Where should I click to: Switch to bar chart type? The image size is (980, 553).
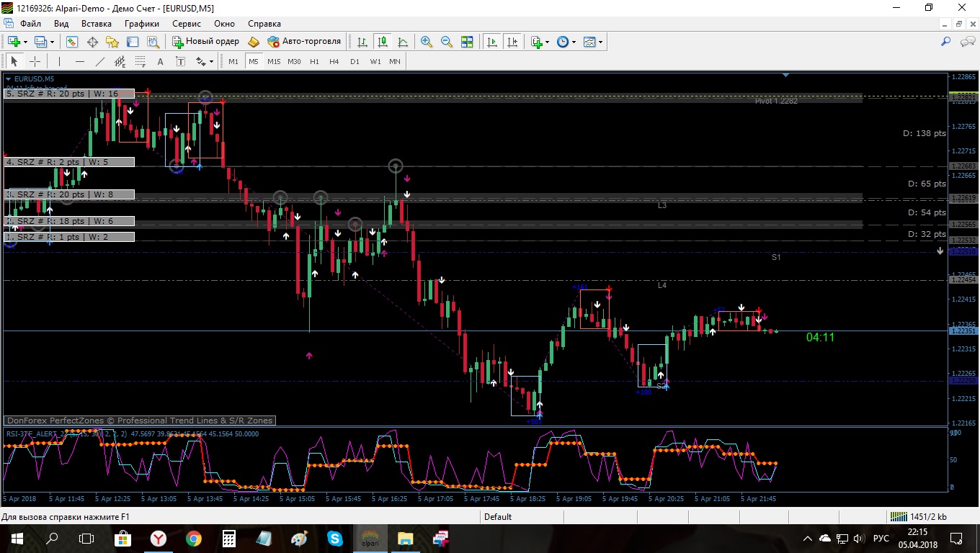[x=362, y=42]
